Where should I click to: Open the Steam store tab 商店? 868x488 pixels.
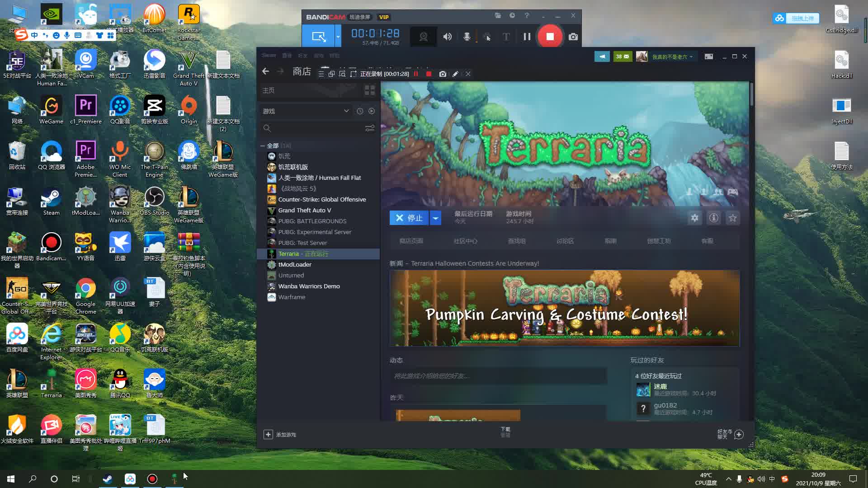[302, 71]
